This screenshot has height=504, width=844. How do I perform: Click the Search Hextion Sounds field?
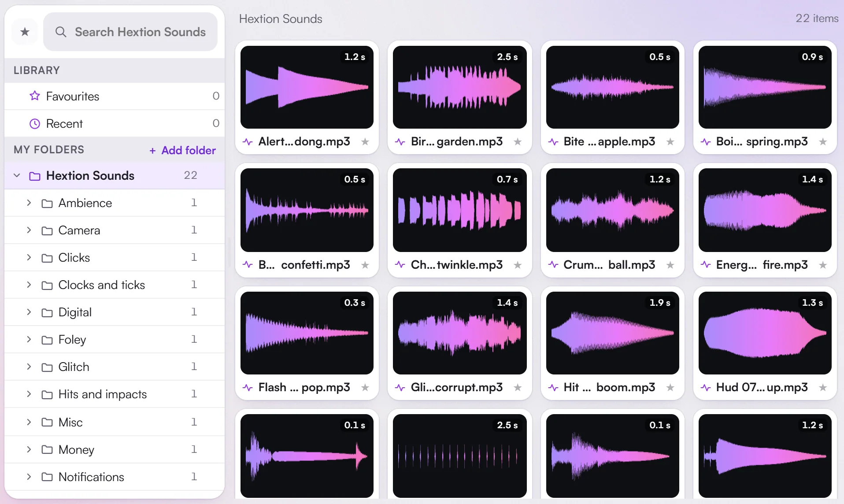pyautogui.click(x=130, y=32)
